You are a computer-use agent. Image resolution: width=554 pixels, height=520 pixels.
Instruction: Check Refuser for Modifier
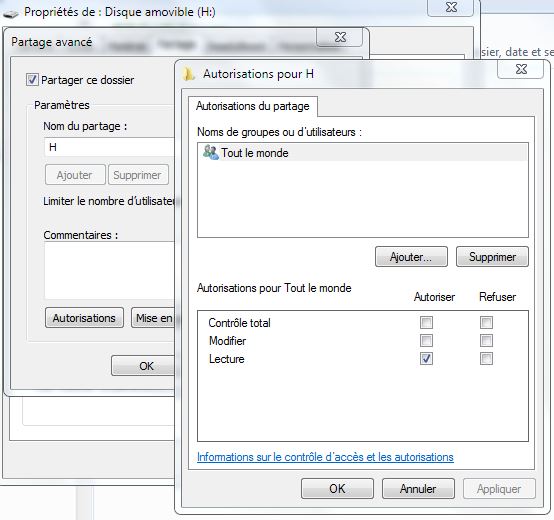tap(486, 341)
